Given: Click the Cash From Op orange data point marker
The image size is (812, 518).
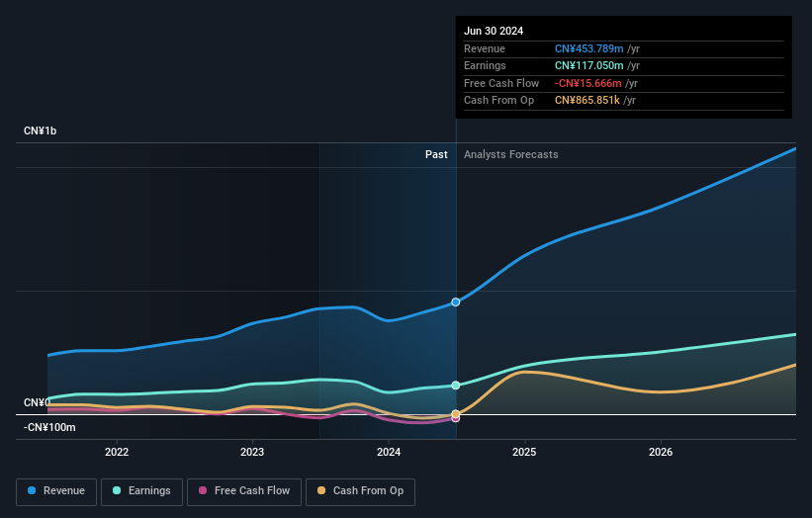Looking at the screenshot, I should (x=456, y=414).
